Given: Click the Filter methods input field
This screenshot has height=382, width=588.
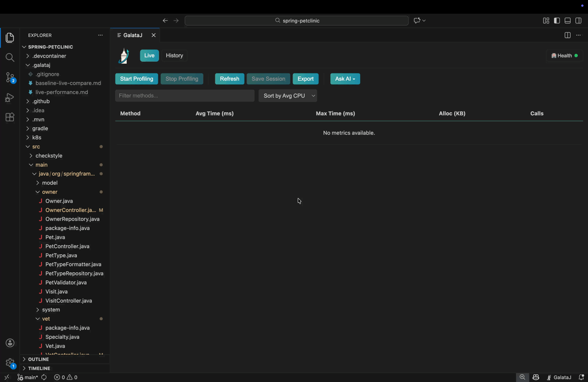Looking at the screenshot, I should point(185,95).
